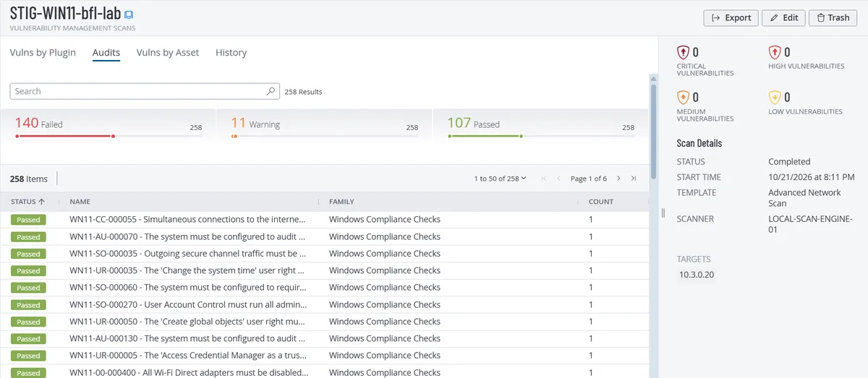Click Page 1 of 6 indicator

(x=589, y=179)
